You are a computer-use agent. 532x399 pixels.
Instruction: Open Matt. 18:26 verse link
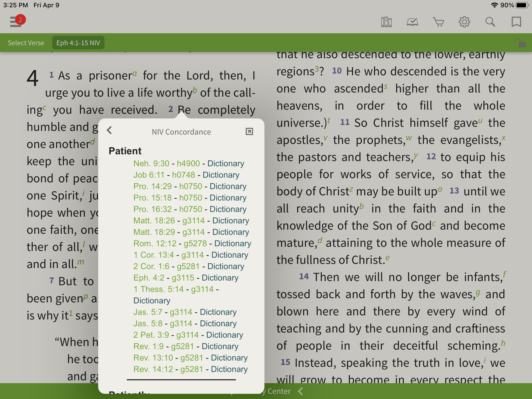[154, 221]
